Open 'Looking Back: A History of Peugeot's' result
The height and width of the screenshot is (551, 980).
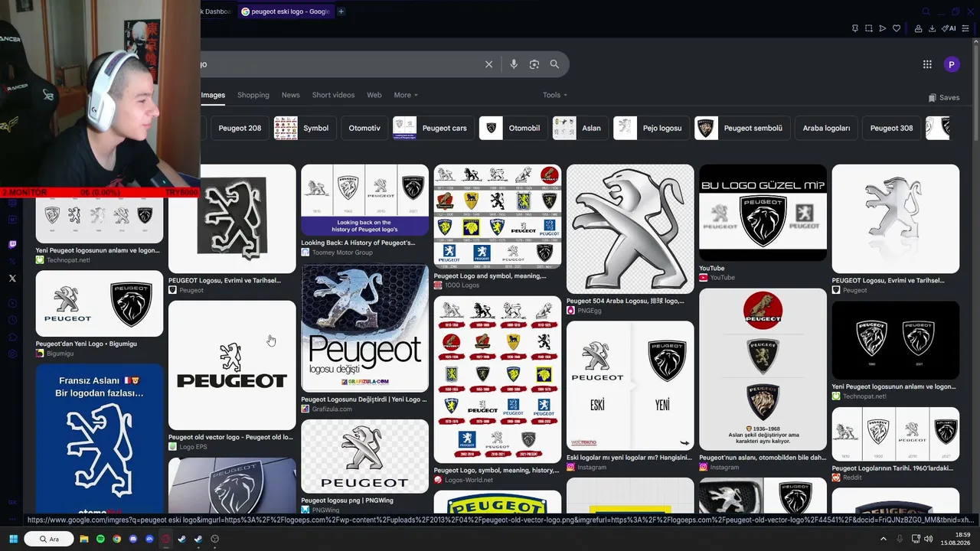364,200
